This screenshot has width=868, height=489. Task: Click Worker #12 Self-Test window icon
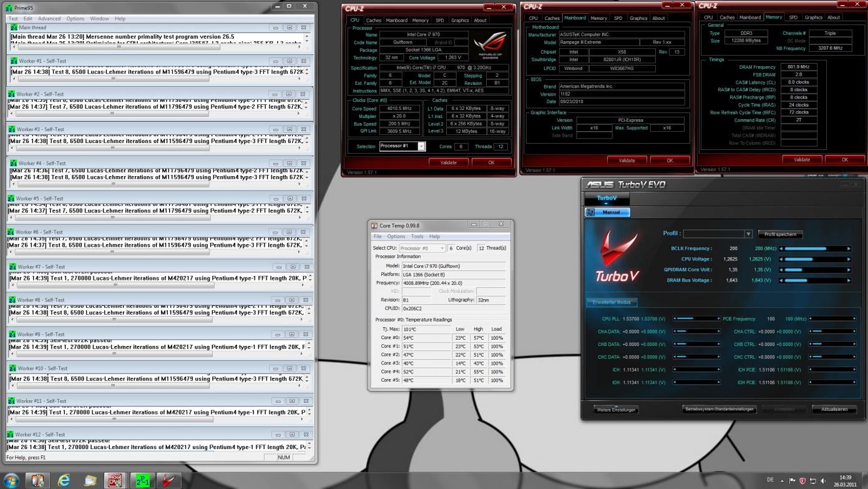[11, 434]
